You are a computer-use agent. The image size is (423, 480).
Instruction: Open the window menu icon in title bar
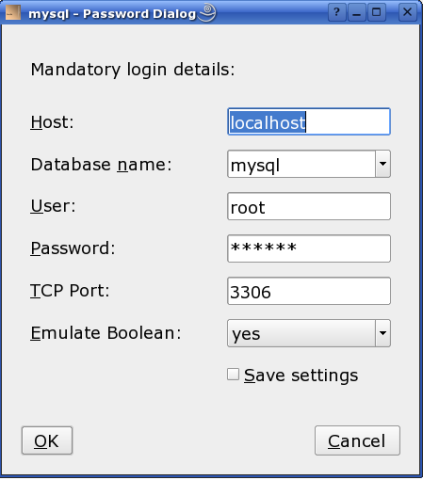point(13,13)
